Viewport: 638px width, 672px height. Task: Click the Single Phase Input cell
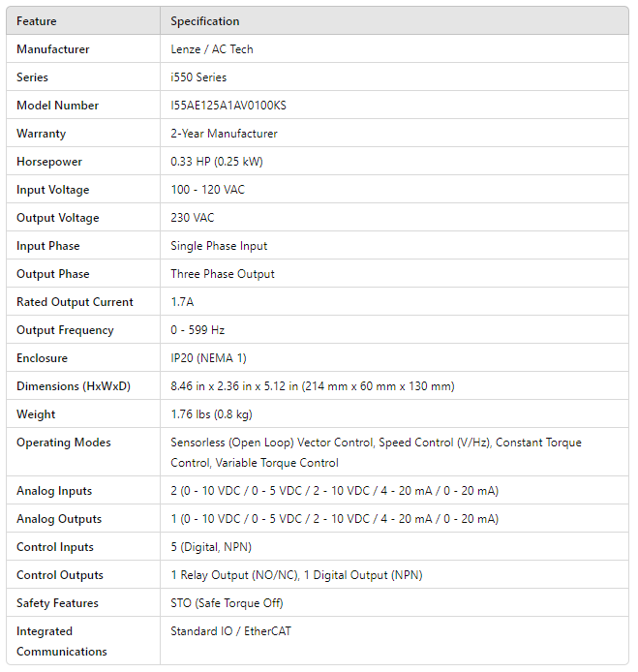coord(219,246)
